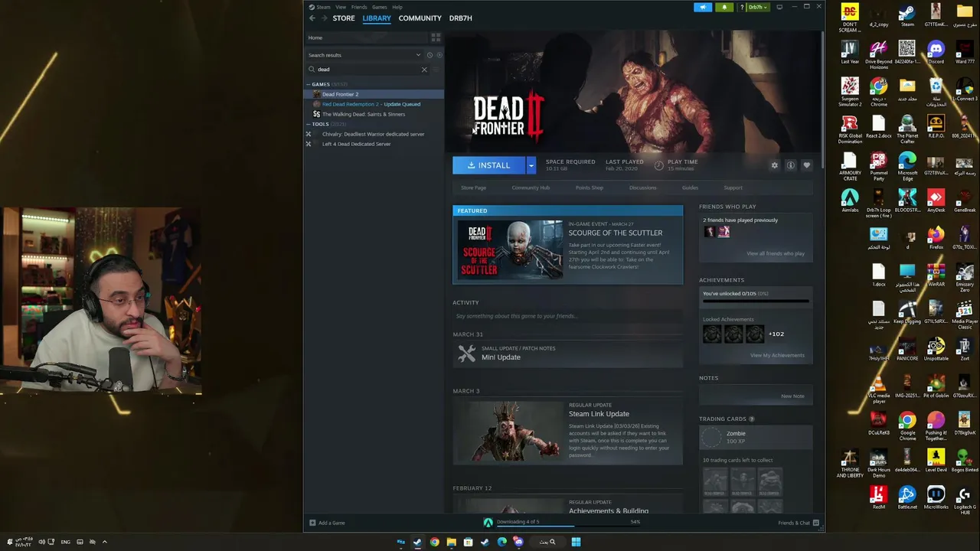Click the blue INSTALL button
The image size is (980, 551).
[489, 165]
